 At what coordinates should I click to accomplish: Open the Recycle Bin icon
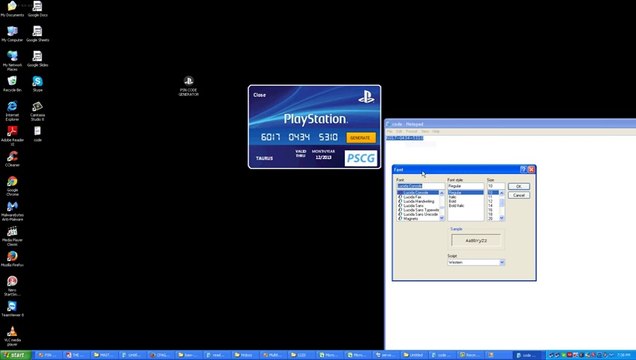[12, 84]
